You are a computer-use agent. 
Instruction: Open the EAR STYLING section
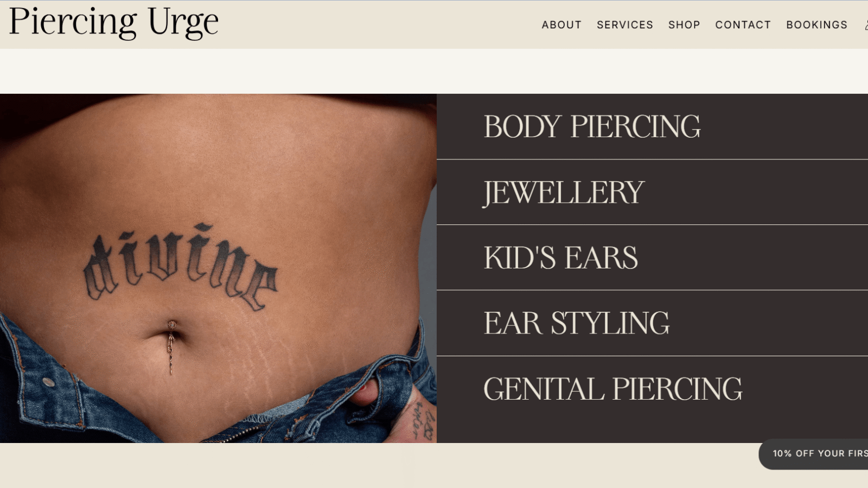[576, 323]
